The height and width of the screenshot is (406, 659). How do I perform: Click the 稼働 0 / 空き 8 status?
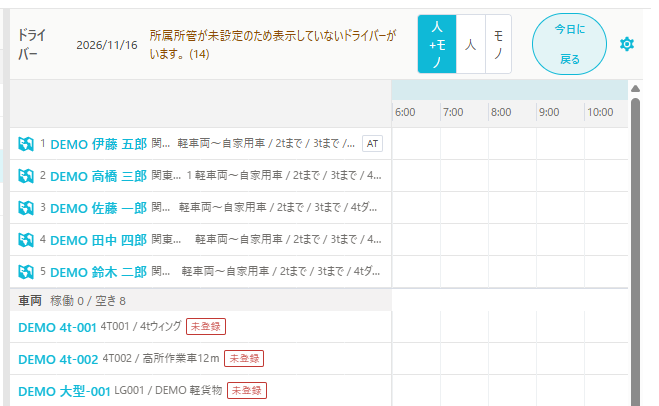88,301
